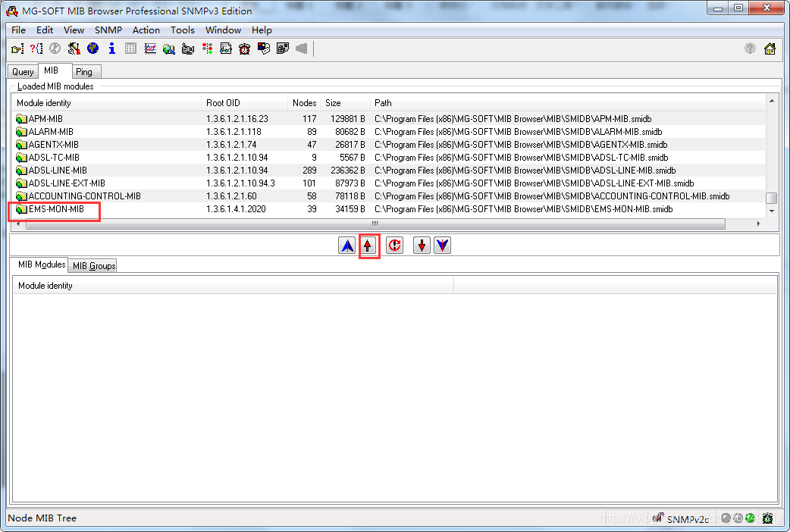Screen dimensions: 790x532
Task: Click the blue letter i info icon
Action: pyautogui.click(x=112, y=49)
